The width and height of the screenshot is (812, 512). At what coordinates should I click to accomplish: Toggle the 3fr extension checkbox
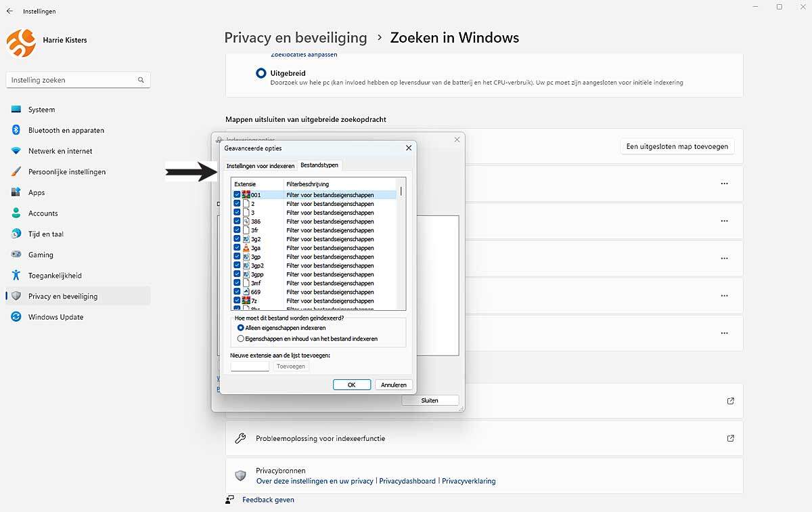coord(237,230)
